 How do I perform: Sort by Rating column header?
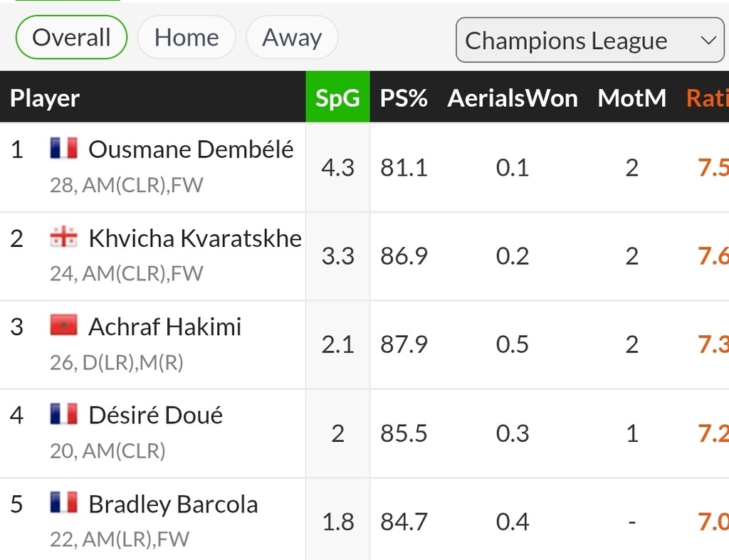[x=707, y=97]
